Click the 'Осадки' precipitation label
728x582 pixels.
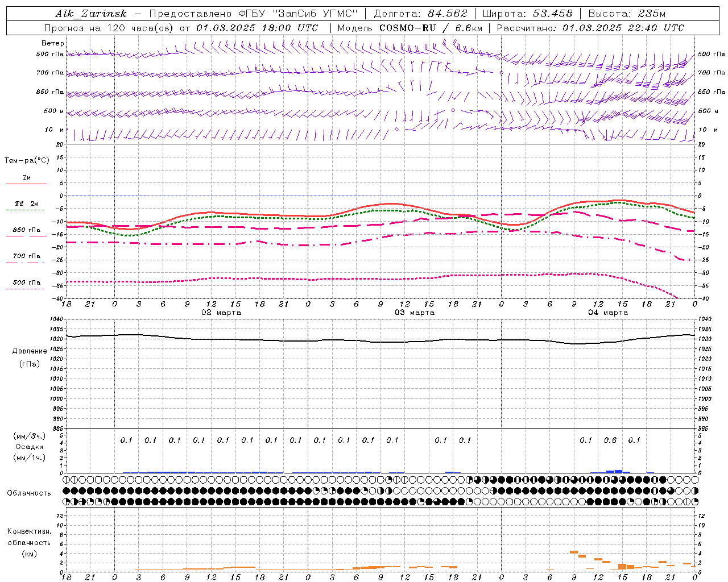click(x=29, y=447)
